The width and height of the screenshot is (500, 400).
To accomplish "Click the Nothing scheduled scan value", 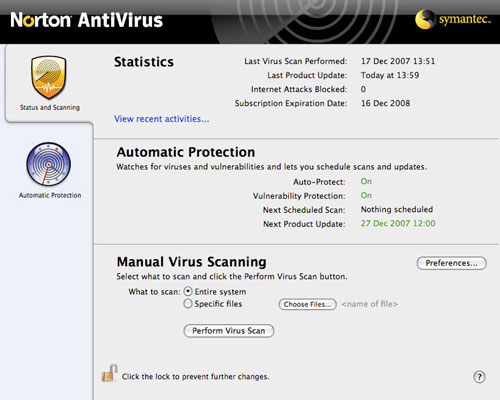I will [x=397, y=209].
